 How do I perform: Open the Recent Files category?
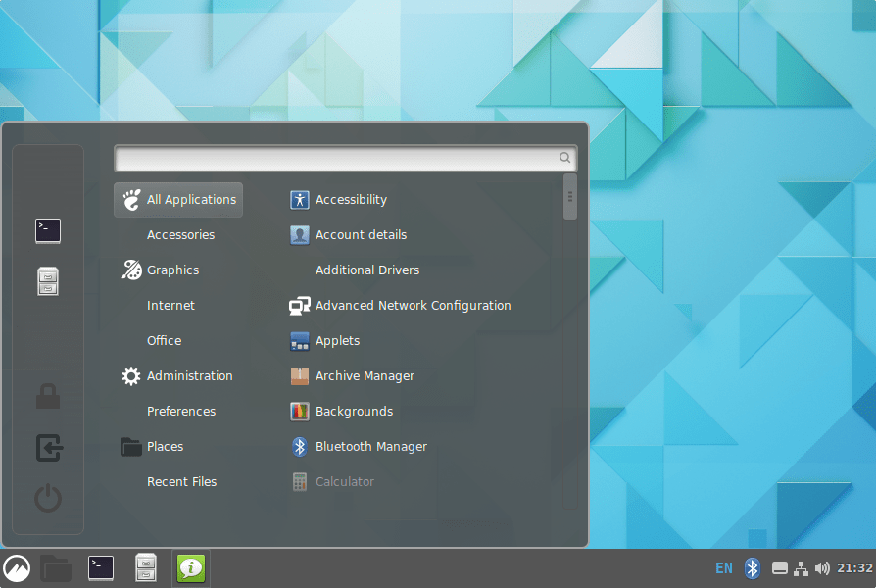click(x=181, y=481)
